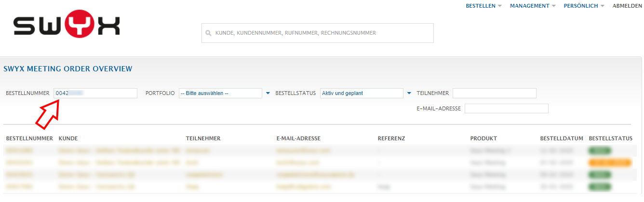Open the Portfolio 'Bitte auswählen' dropdown
This screenshot has height=202, width=644.
tap(220, 94)
